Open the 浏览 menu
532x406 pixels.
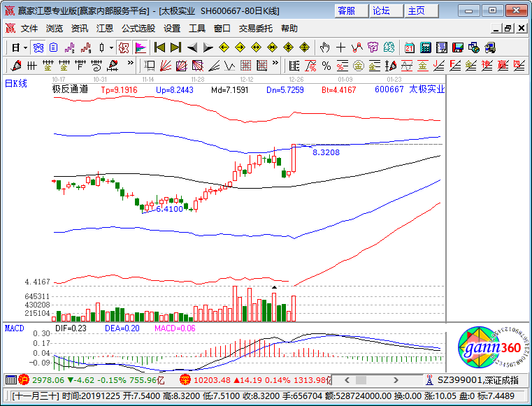[55, 29]
